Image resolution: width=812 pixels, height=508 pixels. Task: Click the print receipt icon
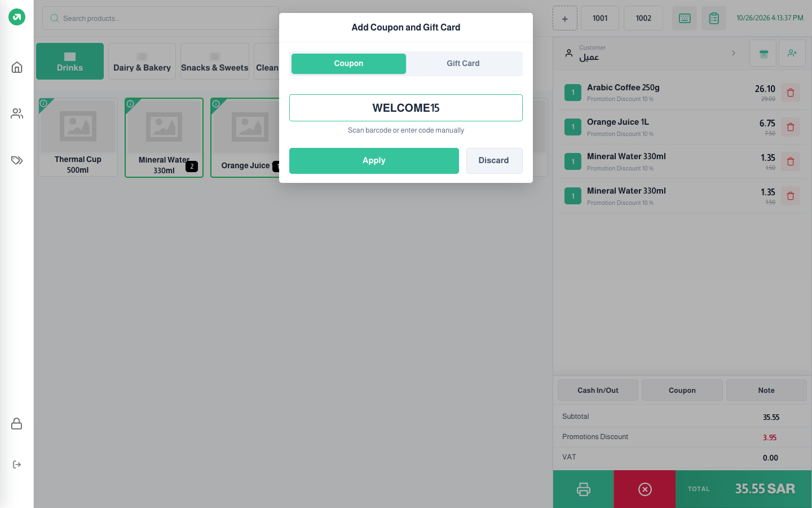click(584, 489)
